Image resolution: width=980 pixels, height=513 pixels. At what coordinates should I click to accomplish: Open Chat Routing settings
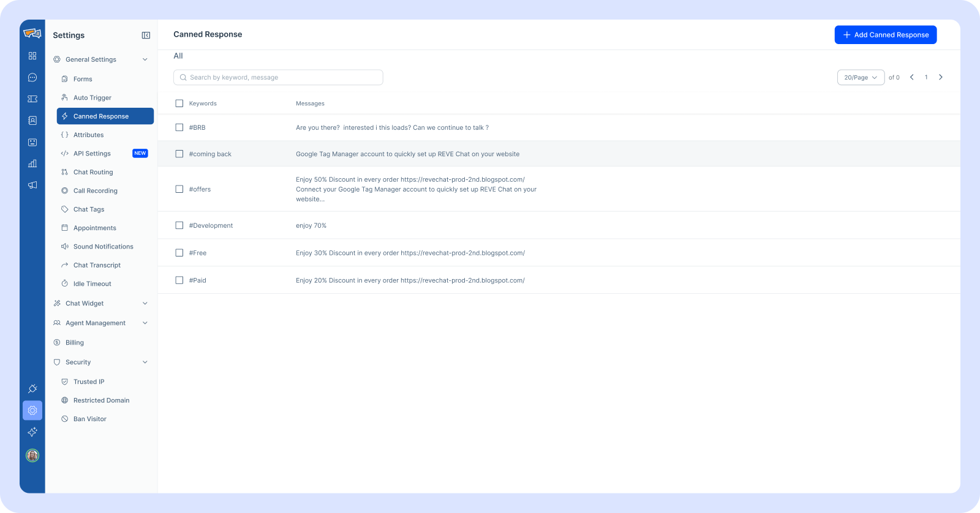point(93,172)
